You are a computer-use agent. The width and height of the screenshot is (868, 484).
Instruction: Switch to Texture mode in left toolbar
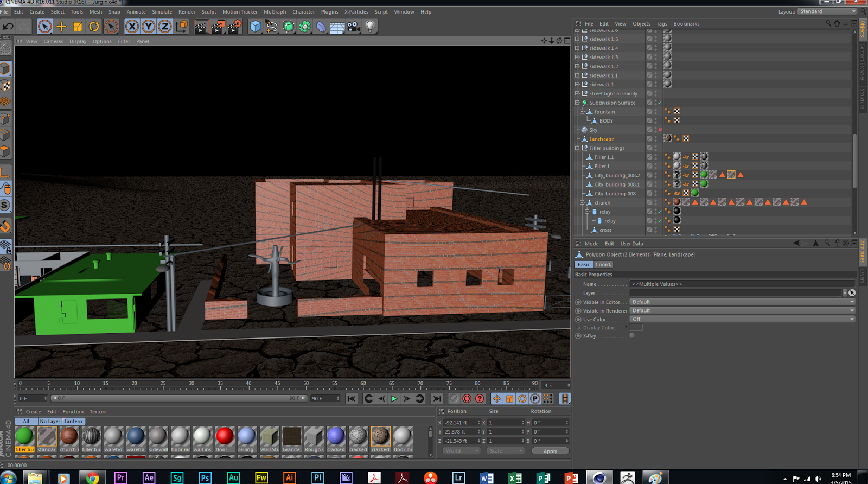point(5,86)
